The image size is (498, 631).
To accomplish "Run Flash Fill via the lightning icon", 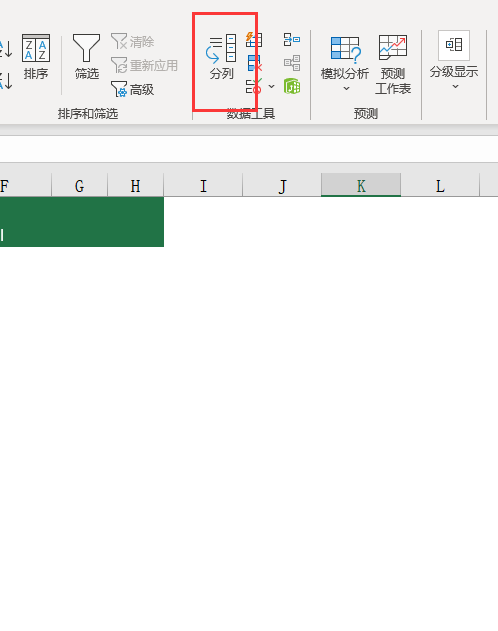I will [254, 39].
